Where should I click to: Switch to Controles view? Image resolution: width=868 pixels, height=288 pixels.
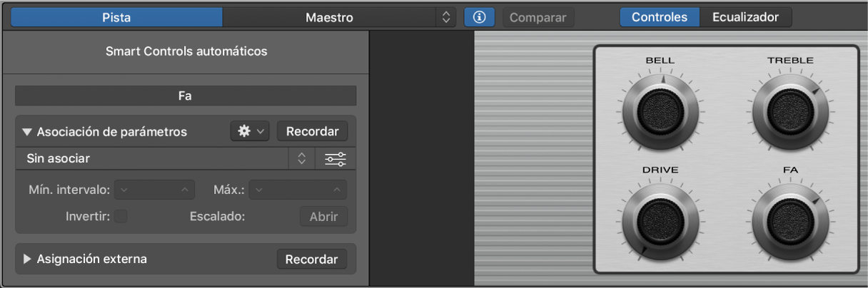point(659,17)
